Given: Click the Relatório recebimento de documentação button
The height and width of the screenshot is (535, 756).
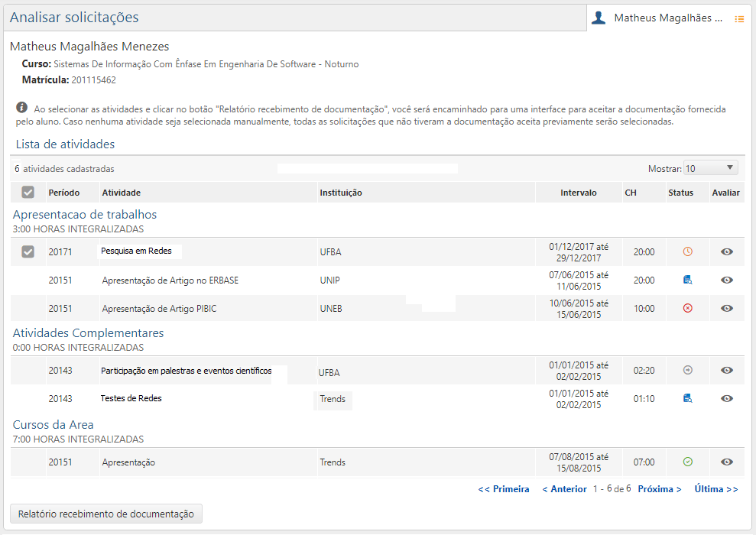Looking at the screenshot, I should point(105,513).
